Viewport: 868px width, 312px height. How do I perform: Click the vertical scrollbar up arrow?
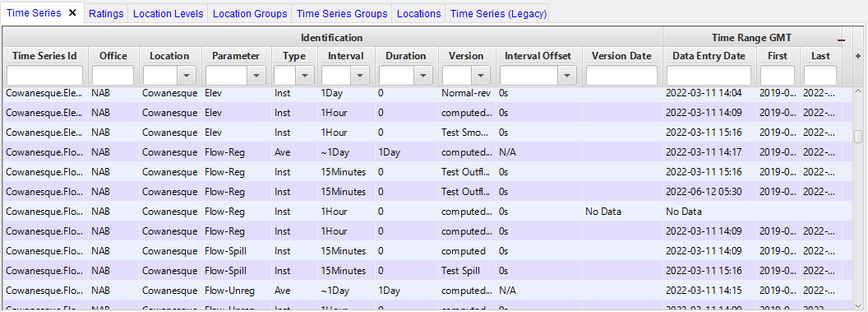click(859, 91)
